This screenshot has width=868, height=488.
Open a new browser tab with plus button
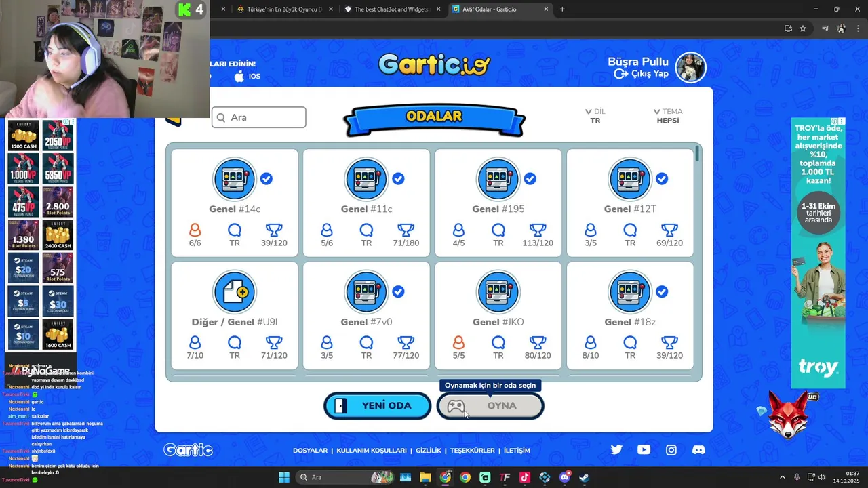click(x=562, y=9)
